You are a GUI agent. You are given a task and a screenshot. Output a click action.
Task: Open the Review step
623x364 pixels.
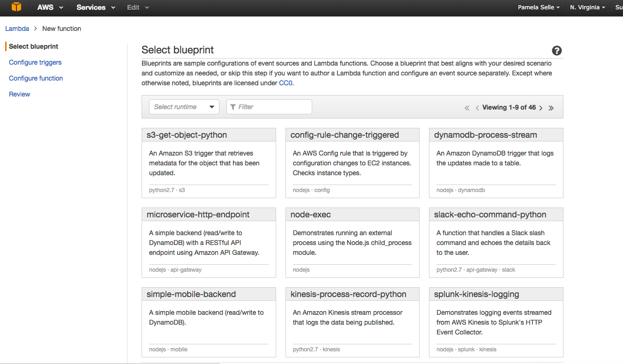(20, 94)
